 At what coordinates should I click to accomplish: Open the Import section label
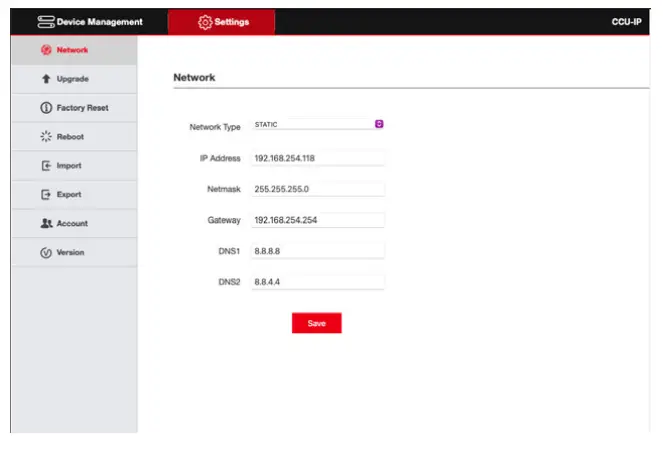[69, 165]
